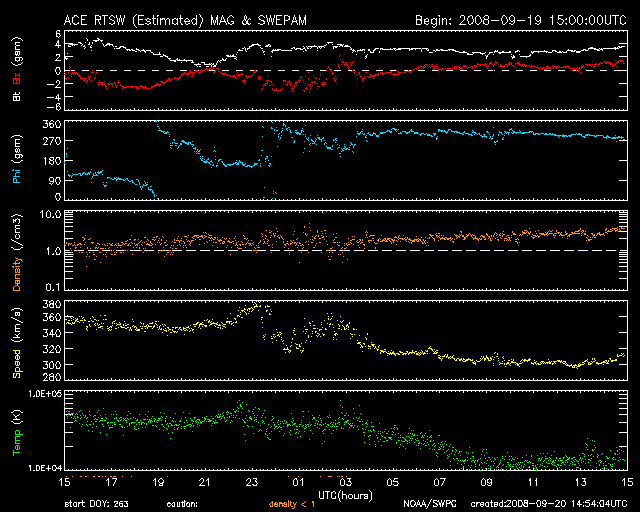Click the 'Phi (gsm)' axis label
Screen dimensions: 640x512
click(x=17, y=159)
